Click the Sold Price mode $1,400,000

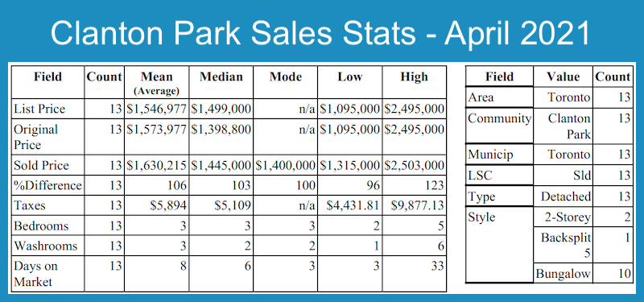285,165
